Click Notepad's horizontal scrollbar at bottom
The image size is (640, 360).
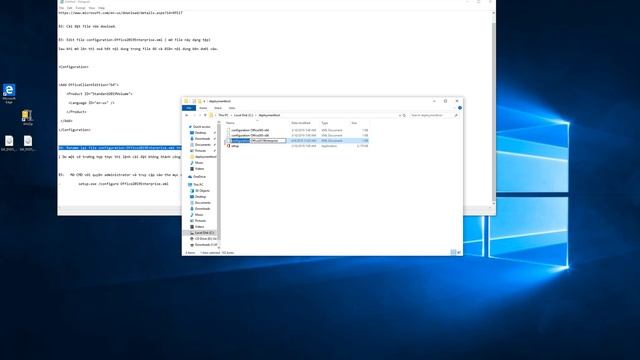pos(276,209)
